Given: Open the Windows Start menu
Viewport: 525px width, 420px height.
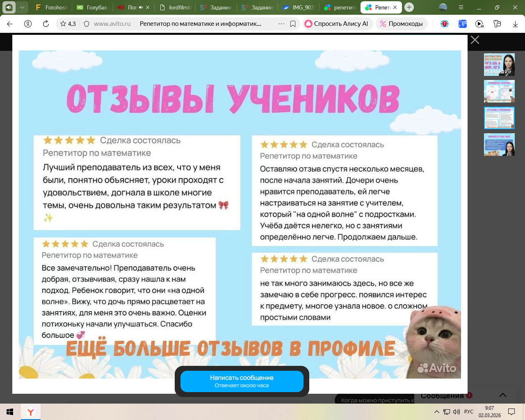Looking at the screenshot, I should [10, 412].
